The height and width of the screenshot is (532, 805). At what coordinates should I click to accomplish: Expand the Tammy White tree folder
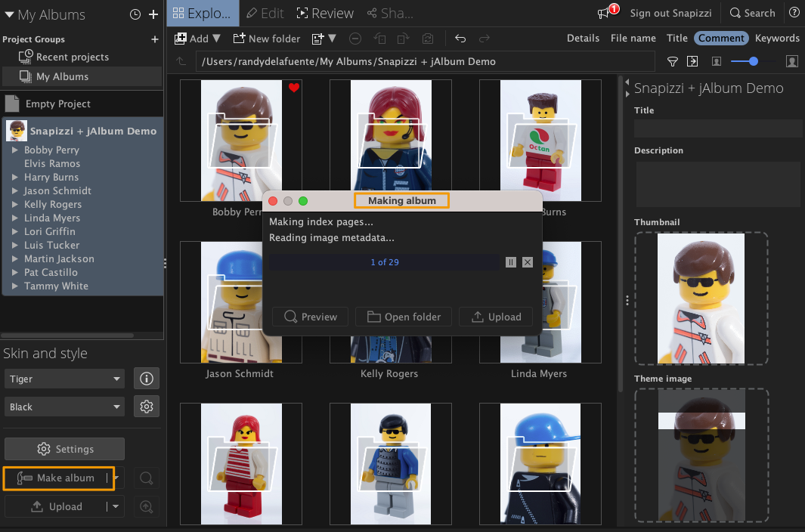(x=15, y=286)
